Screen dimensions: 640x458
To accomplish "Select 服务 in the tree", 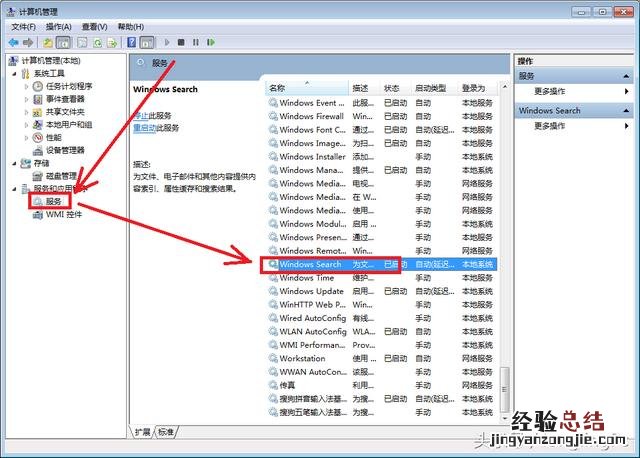I will tap(53, 201).
